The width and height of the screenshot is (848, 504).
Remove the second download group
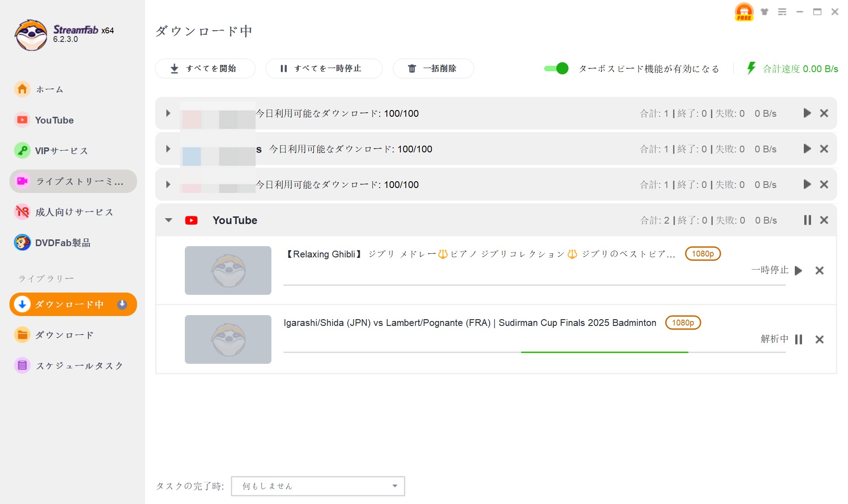(824, 149)
